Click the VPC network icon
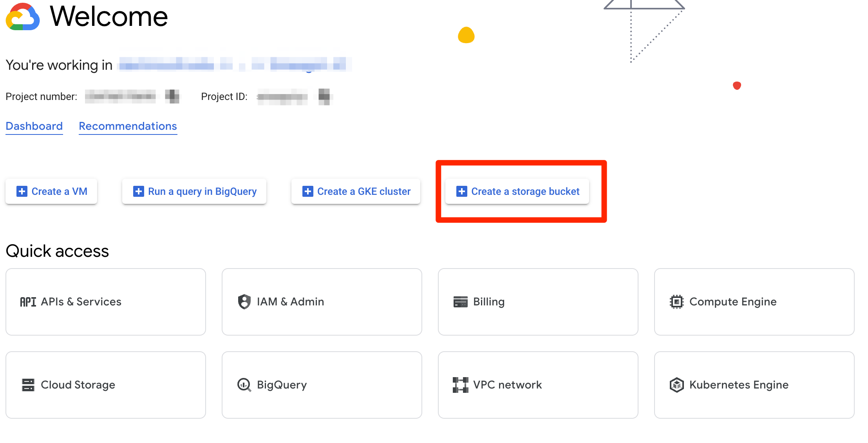This screenshot has width=868, height=443. click(x=461, y=385)
